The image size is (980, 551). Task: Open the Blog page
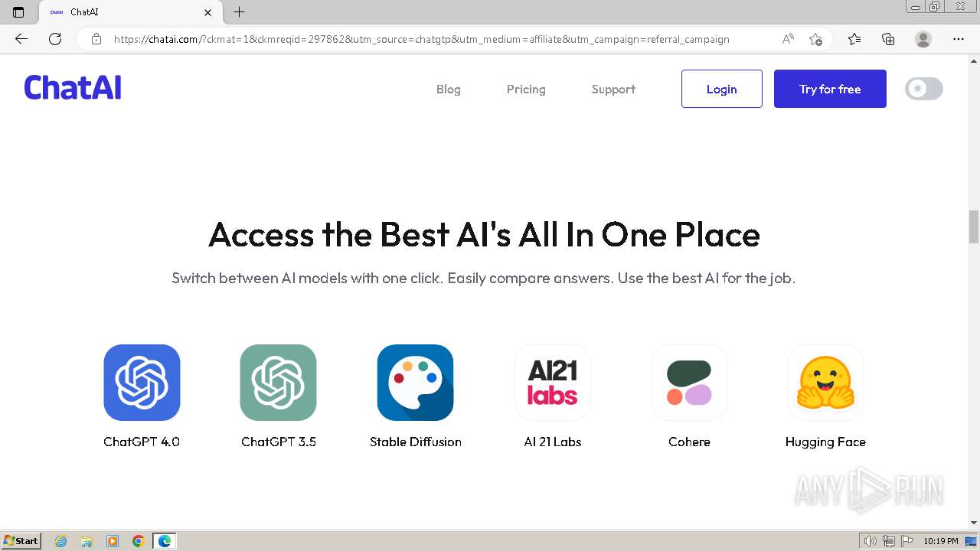pyautogui.click(x=449, y=89)
